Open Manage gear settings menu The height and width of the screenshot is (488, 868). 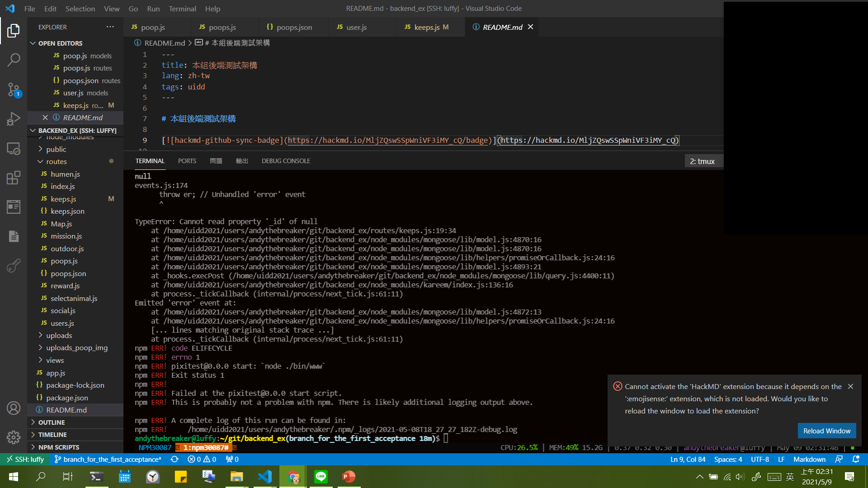(14, 437)
